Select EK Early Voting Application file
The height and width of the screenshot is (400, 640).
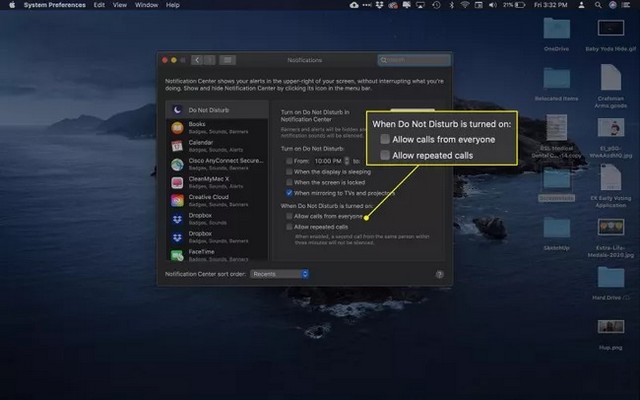(611, 178)
